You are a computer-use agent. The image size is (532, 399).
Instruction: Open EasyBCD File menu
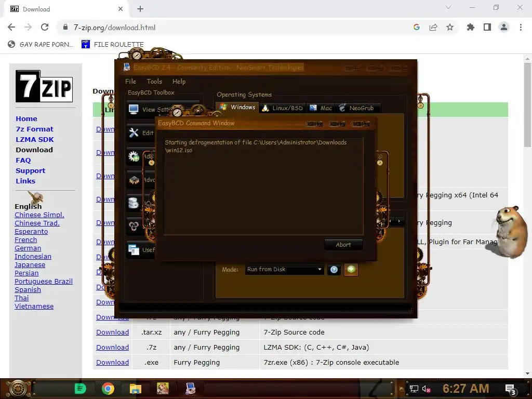point(130,82)
